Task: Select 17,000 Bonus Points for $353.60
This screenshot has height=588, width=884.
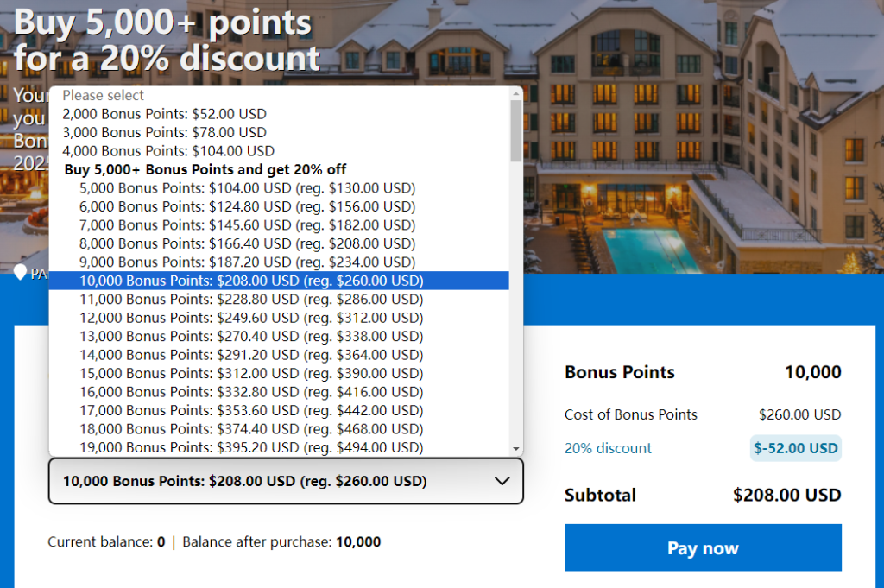Action: pos(251,410)
